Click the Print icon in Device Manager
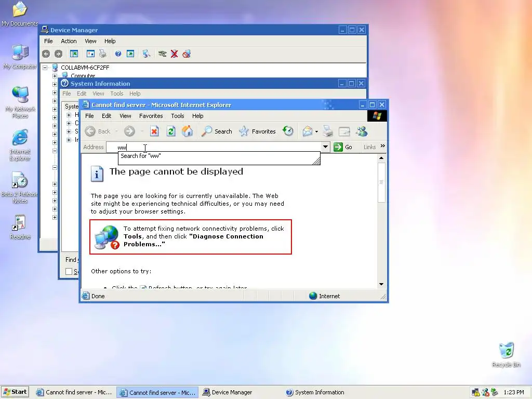This screenshot has height=399, width=532. [x=103, y=54]
